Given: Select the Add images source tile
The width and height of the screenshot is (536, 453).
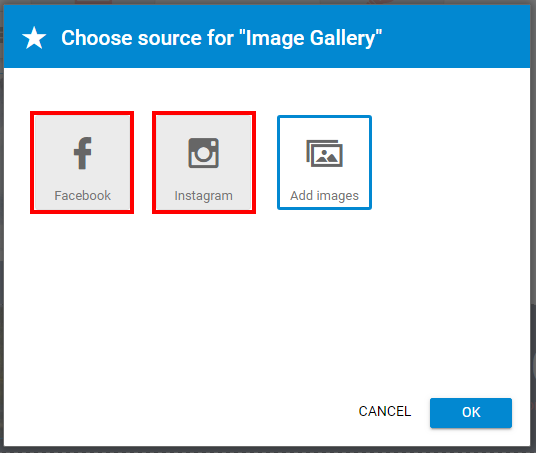Looking at the screenshot, I should (324, 162).
